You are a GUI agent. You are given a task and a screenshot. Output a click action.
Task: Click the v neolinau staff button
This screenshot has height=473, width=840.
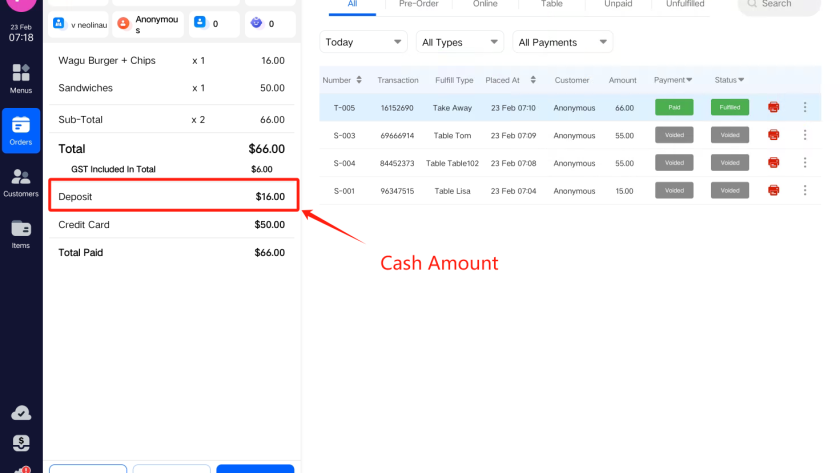pos(77,24)
